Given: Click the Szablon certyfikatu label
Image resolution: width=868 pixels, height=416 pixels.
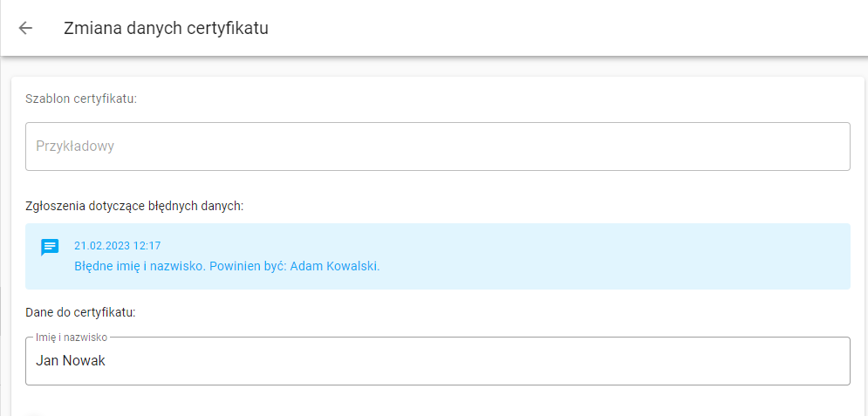Looking at the screenshot, I should tap(81, 99).
